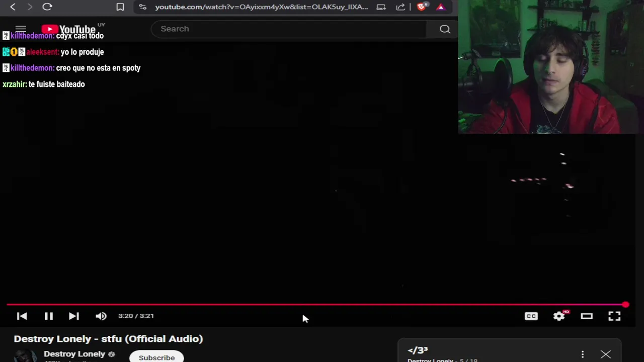The width and height of the screenshot is (644, 362).
Task: Click chat message "te fuiste baiteado"
Action: pos(56,84)
